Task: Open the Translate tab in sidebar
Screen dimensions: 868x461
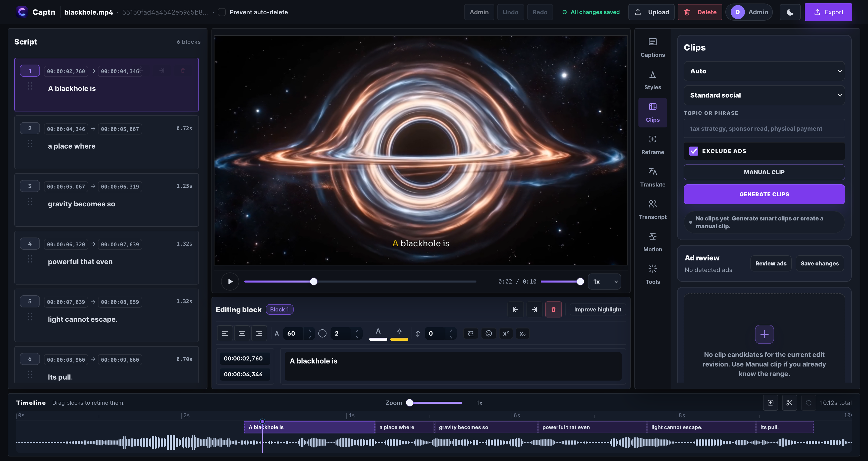Action: pyautogui.click(x=652, y=177)
